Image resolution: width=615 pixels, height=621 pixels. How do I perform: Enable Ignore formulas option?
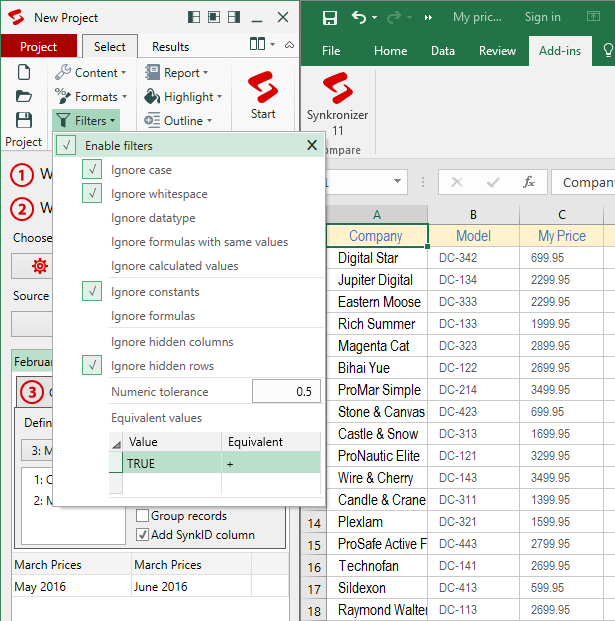tap(153, 316)
